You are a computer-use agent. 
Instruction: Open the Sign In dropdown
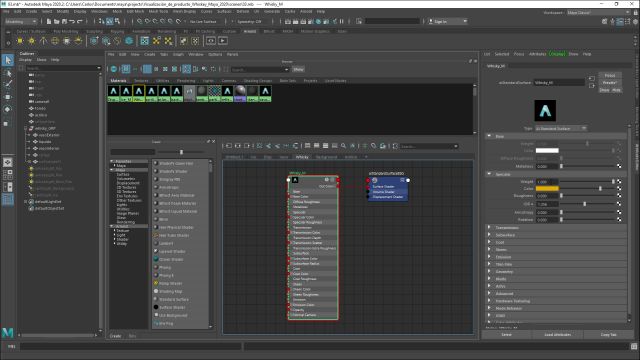447,21
